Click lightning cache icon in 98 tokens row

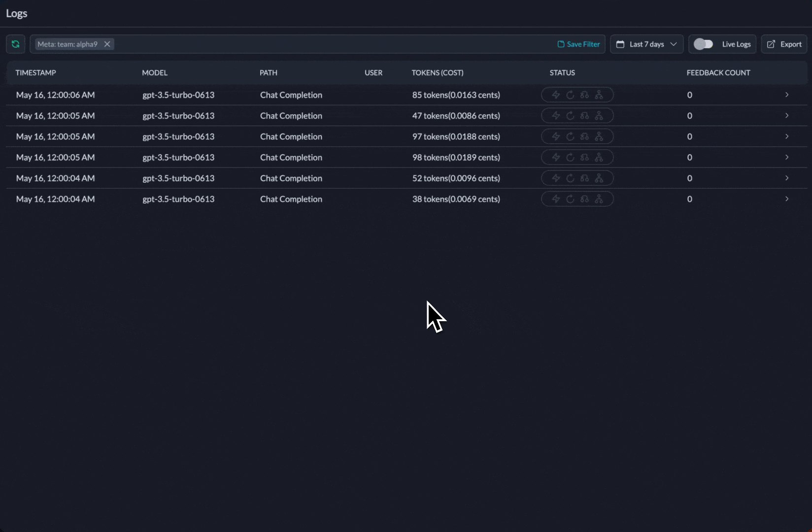[556, 157]
